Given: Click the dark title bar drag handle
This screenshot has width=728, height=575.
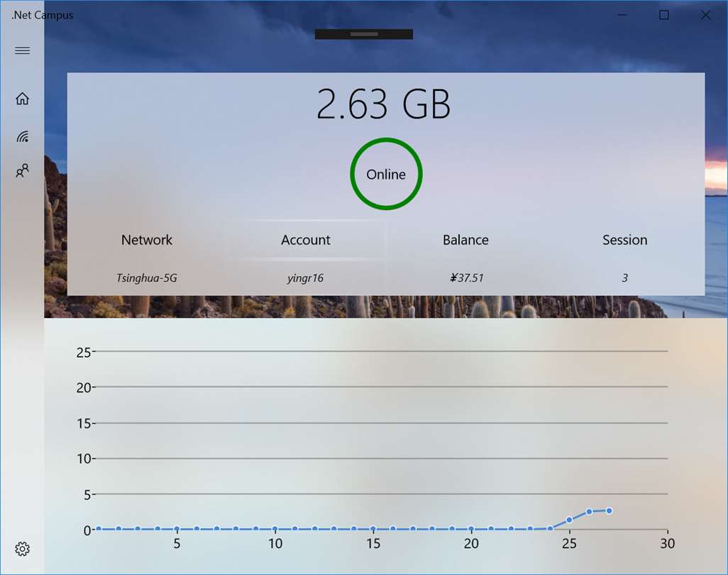Looking at the screenshot, I should (x=363, y=34).
